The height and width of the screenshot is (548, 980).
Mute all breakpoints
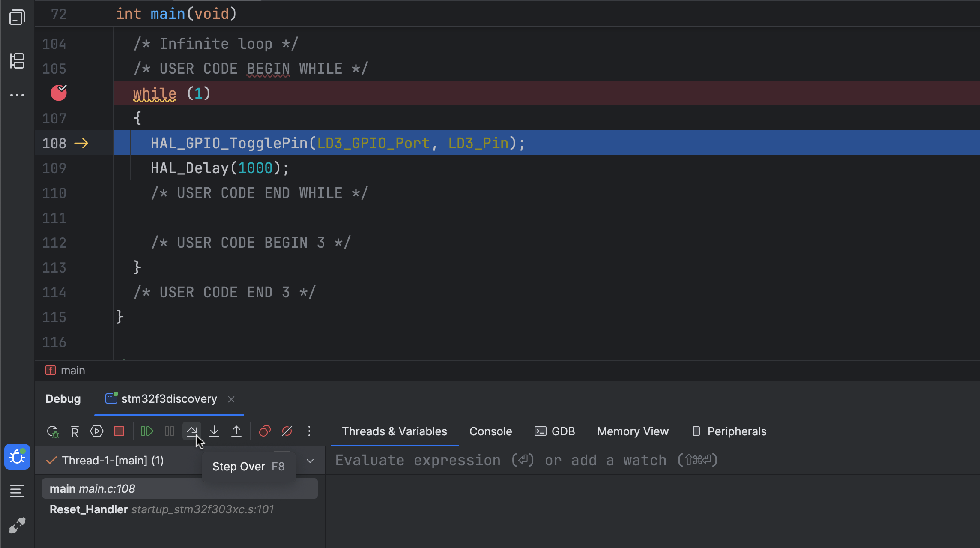(287, 431)
